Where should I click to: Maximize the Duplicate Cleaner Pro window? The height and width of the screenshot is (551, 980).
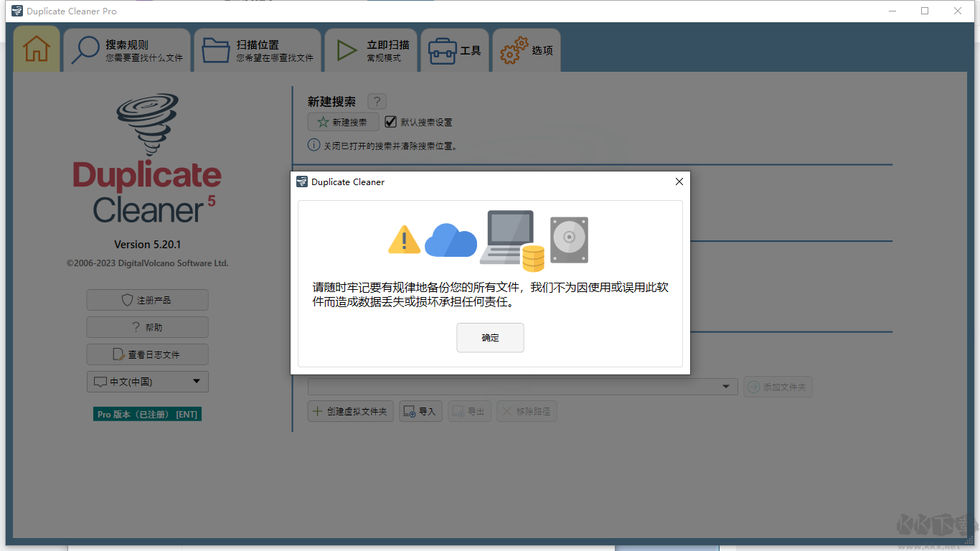925,11
